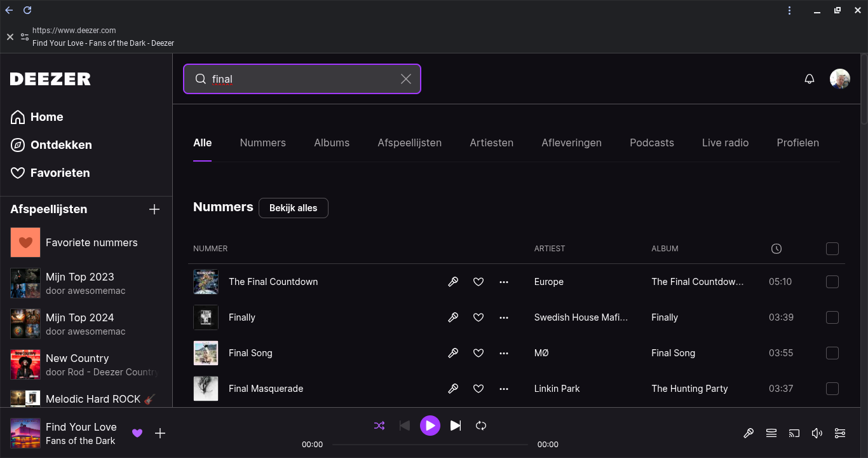Favorite Final Masquerade with the heart
Image resolution: width=868 pixels, height=458 pixels.
click(x=478, y=389)
